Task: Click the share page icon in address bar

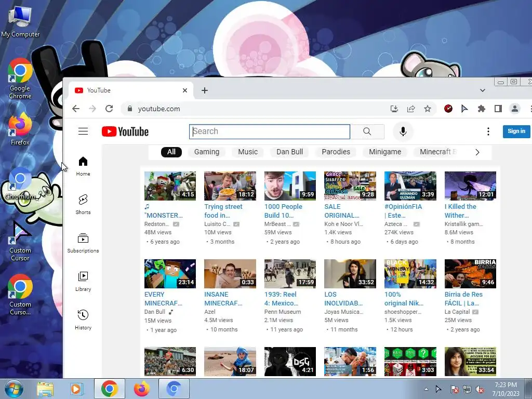Action: click(x=411, y=109)
